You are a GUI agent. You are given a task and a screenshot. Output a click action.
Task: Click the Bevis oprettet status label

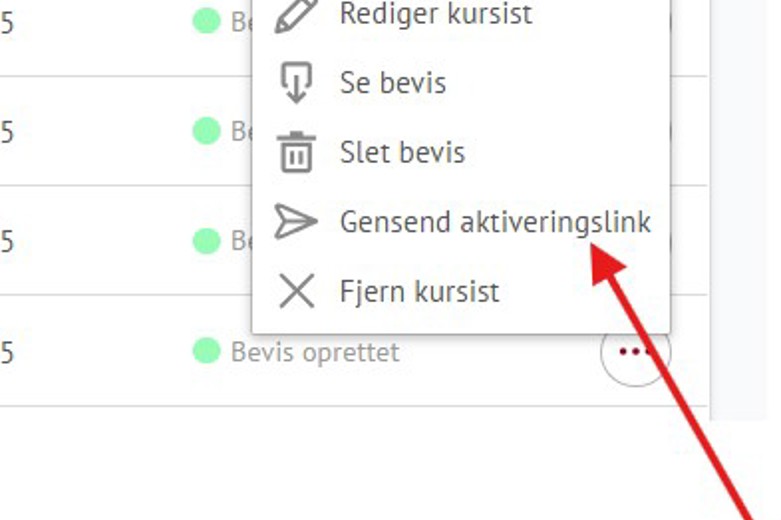(315, 352)
